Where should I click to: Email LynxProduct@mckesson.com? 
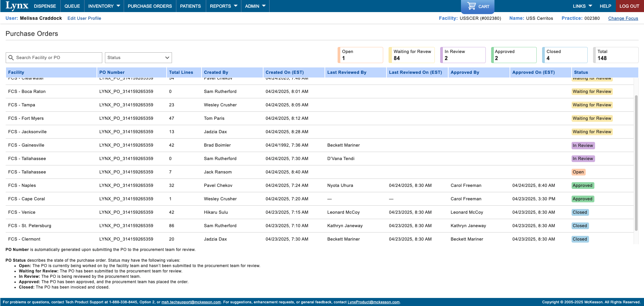pyautogui.click(x=373, y=302)
